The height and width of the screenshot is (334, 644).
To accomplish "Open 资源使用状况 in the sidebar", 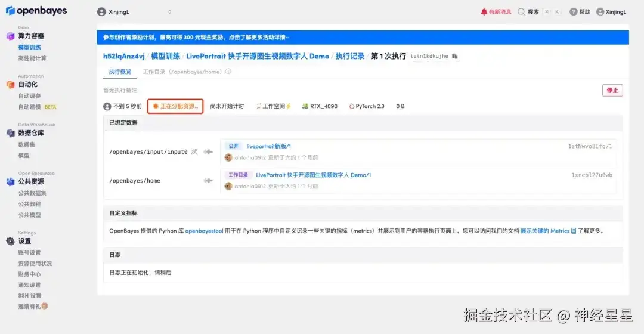I will tap(35, 264).
